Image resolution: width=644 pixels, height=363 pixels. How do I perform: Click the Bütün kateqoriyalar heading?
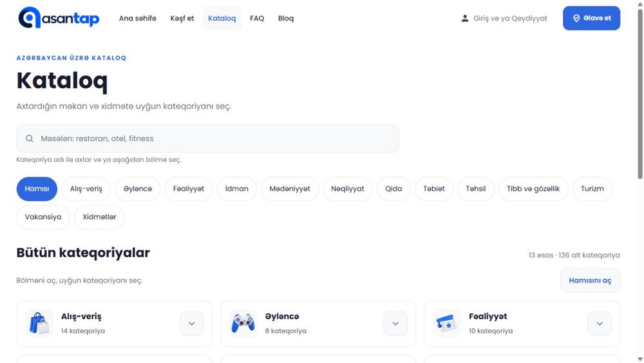click(x=83, y=252)
